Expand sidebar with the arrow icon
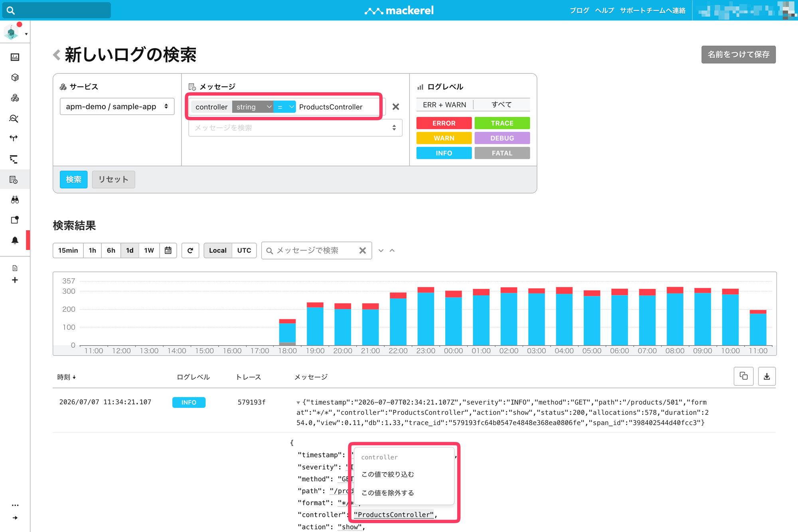This screenshot has height=532, width=798. 15,518
